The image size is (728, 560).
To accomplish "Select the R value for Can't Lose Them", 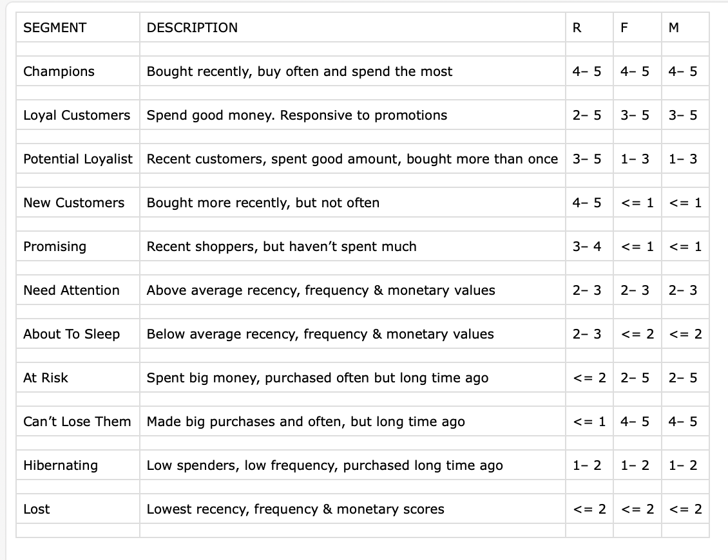I will click(x=589, y=422).
